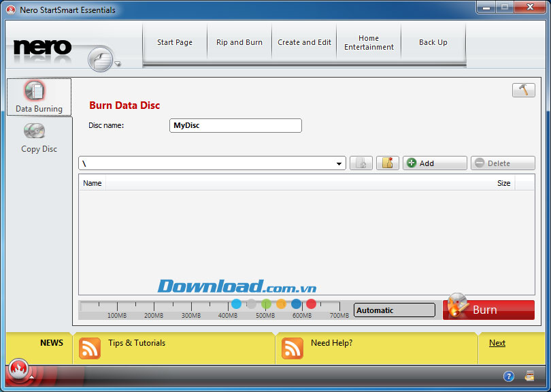Click the Nero flame icon at bottom left

(x=19, y=370)
